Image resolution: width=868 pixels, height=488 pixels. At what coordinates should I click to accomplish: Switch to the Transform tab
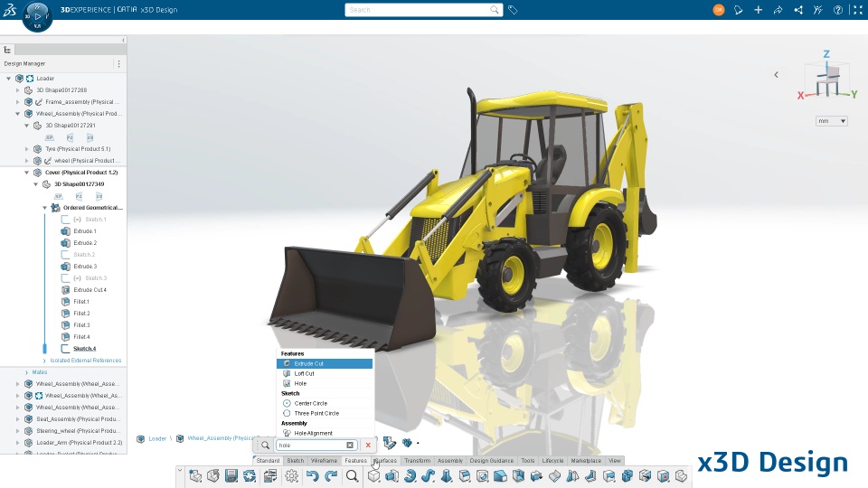[417, 460]
